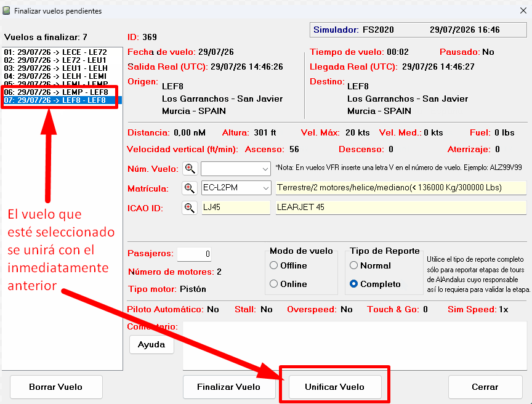This screenshot has height=404, width=532.
Task: Click the magnifier icon next to Matrícula
Action: [x=189, y=188]
